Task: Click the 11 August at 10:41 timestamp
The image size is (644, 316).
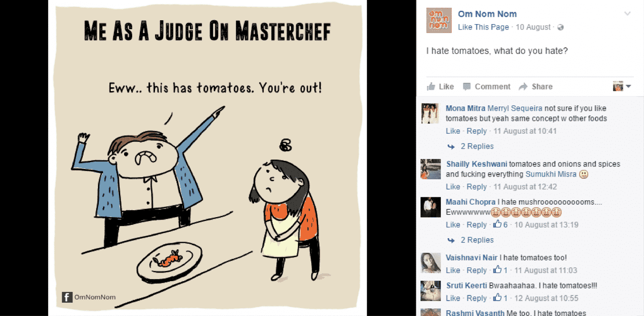Action: (525, 131)
